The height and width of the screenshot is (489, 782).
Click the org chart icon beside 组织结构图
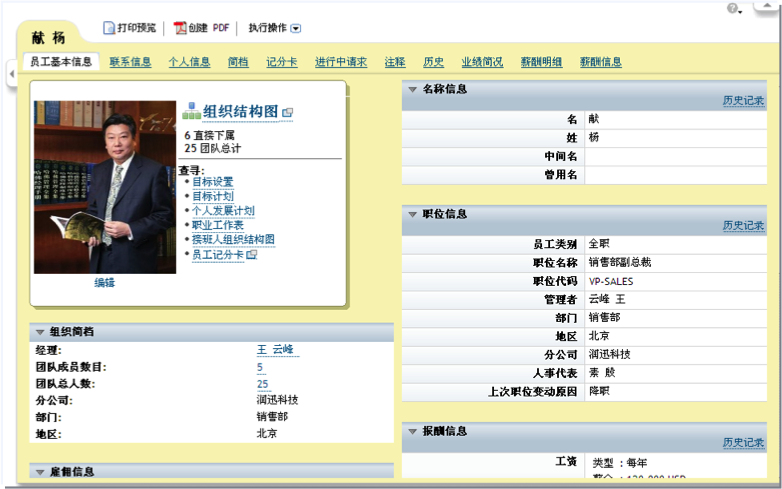[191, 111]
